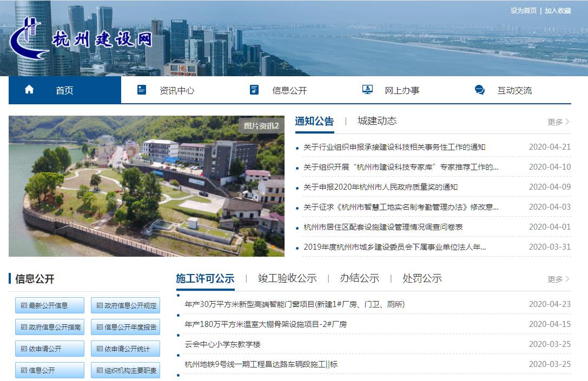The width and height of the screenshot is (588, 381).
Task: Click the 互动交流 chat bubble icon
Action: [480, 90]
